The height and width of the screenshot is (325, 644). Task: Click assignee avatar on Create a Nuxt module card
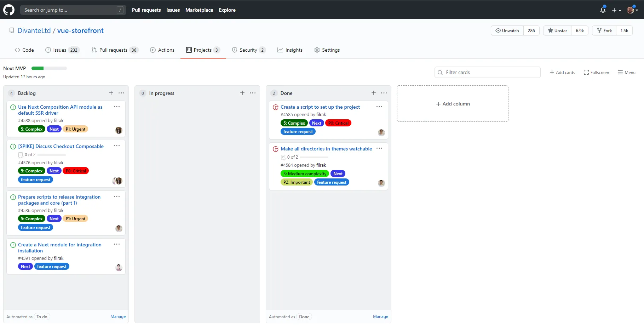pyautogui.click(x=119, y=268)
